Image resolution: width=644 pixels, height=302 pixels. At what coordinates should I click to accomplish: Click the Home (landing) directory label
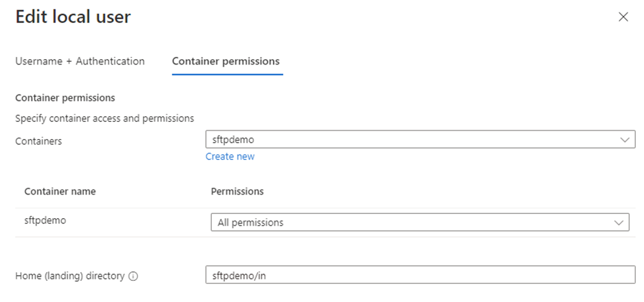[x=70, y=276]
